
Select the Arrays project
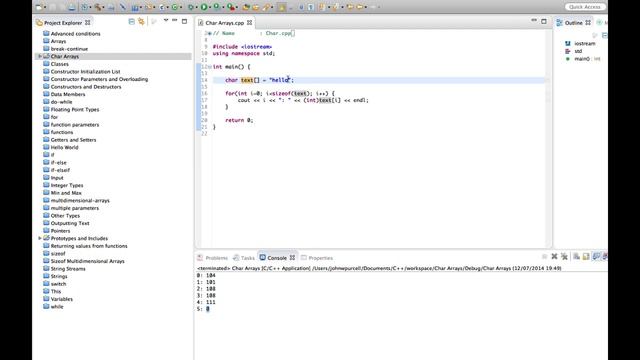[58, 41]
